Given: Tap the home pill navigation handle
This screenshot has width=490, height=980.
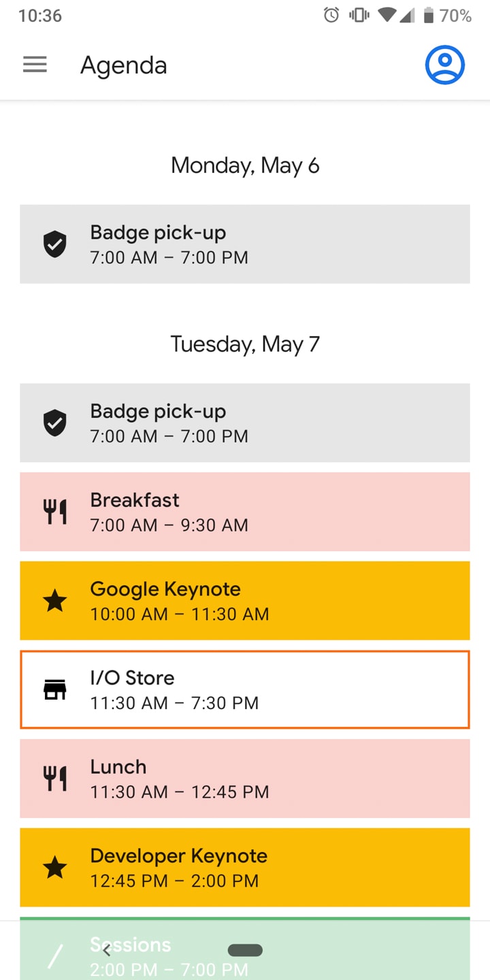Looking at the screenshot, I should pos(245,950).
